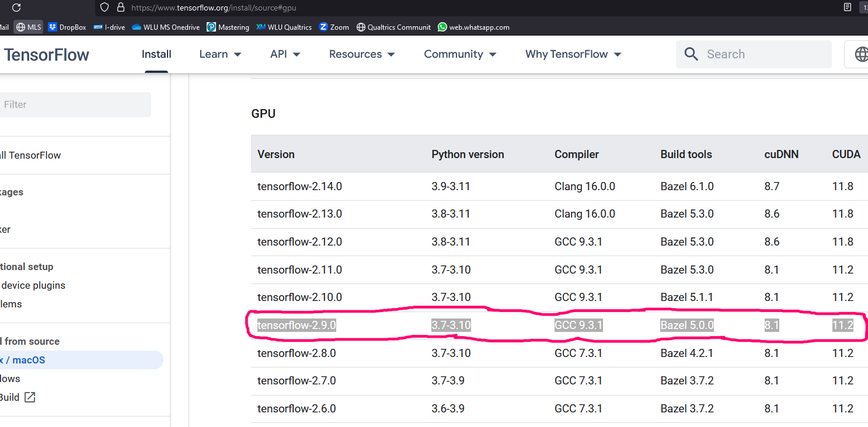The image size is (868, 427).
Task: Click the highlighted tensorflow-2.9.0 cell
Action: pos(297,325)
